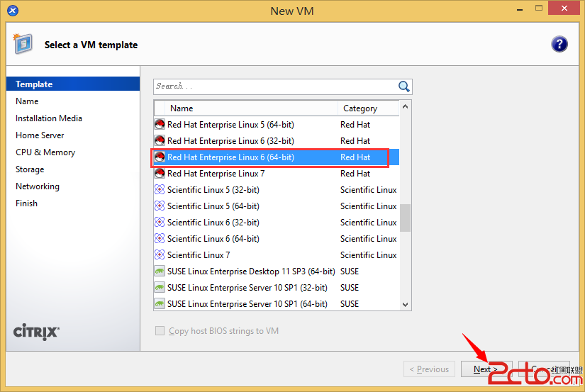Screen dimensions: 585x392
Task: Go to the Template wizard step
Action: [x=73, y=84]
